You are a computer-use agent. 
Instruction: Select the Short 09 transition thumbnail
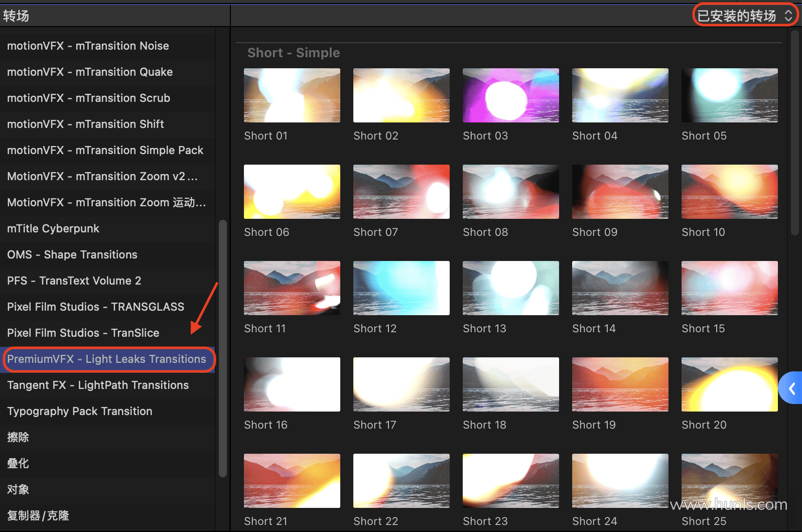pos(620,192)
